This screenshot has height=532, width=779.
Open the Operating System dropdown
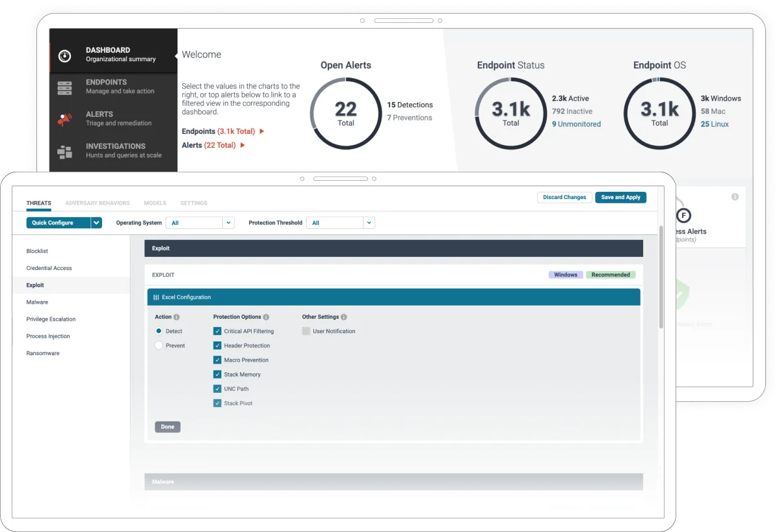[x=200, y=222]
